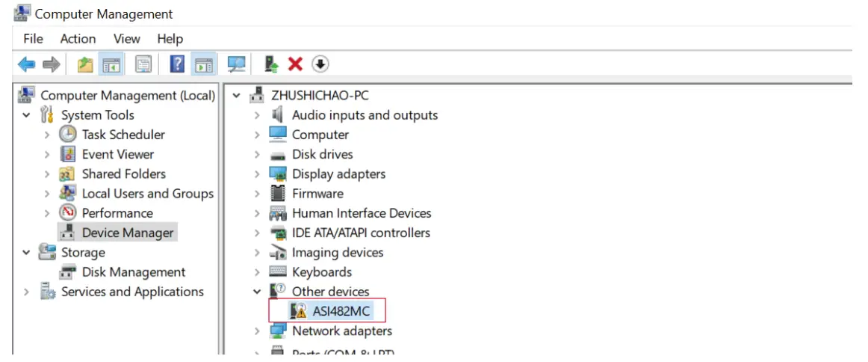The width and height of the screenshot is (868, 362).
Task: Select the Other devices label
Action: 330,292
